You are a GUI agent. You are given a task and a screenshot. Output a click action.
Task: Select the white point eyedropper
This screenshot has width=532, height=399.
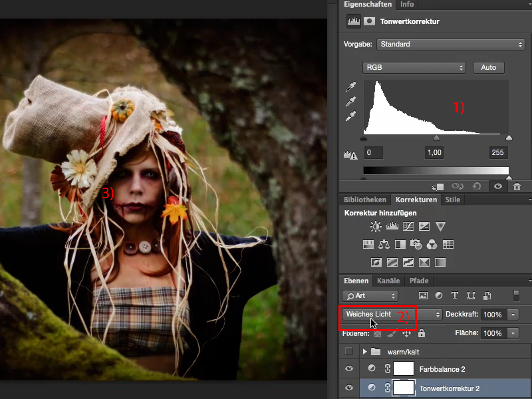pyautogui.click(x=350, y=116)
